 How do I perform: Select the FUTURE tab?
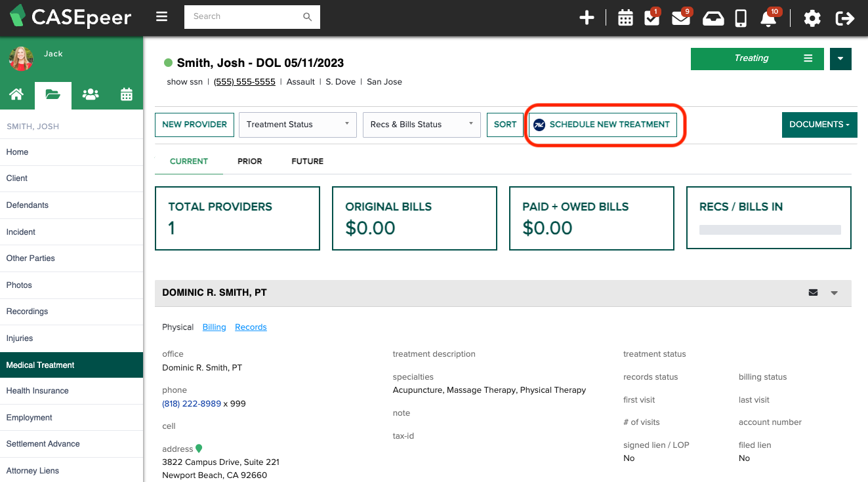[x=306, y=161]
